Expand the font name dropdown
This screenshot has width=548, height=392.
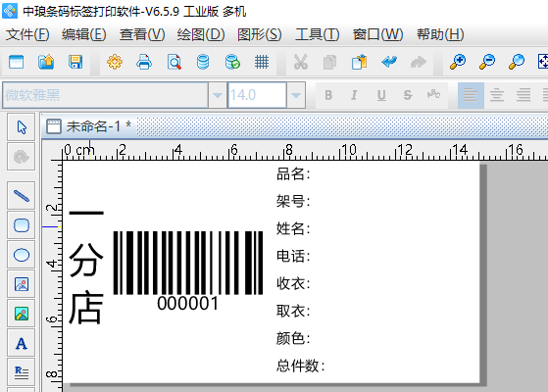(x=218, y=95)
